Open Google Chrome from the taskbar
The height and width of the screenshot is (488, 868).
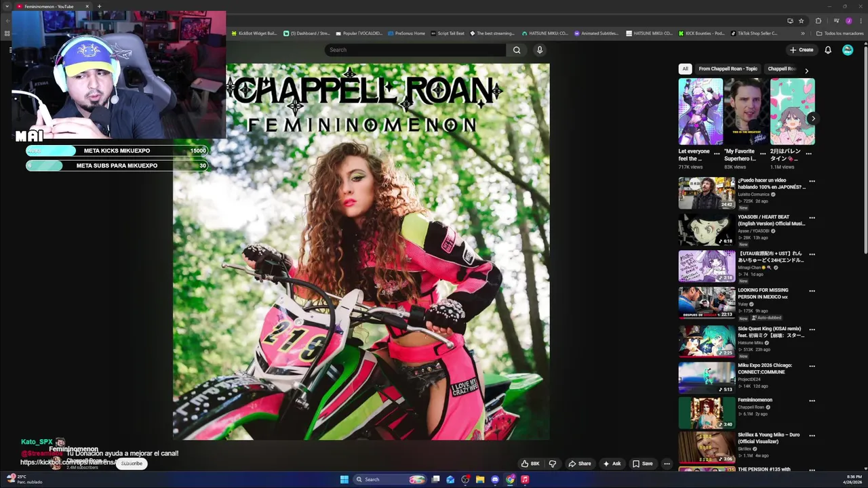510,479
